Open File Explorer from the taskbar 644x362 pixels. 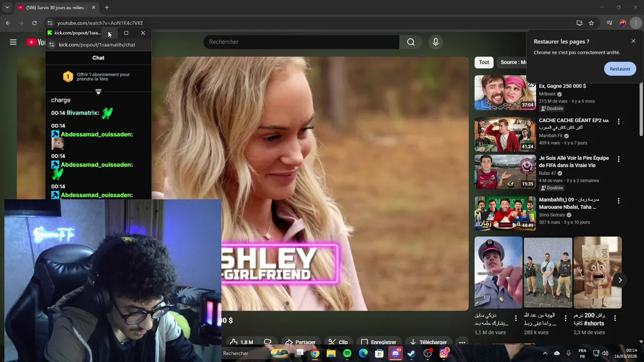pyautogui.click(x=331, y=353)
